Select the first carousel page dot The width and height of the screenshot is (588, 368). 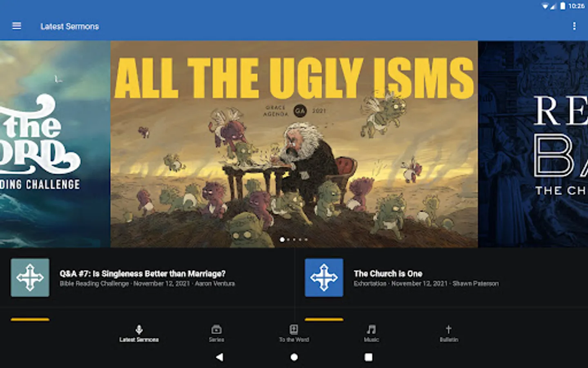(x=282, y=240)
